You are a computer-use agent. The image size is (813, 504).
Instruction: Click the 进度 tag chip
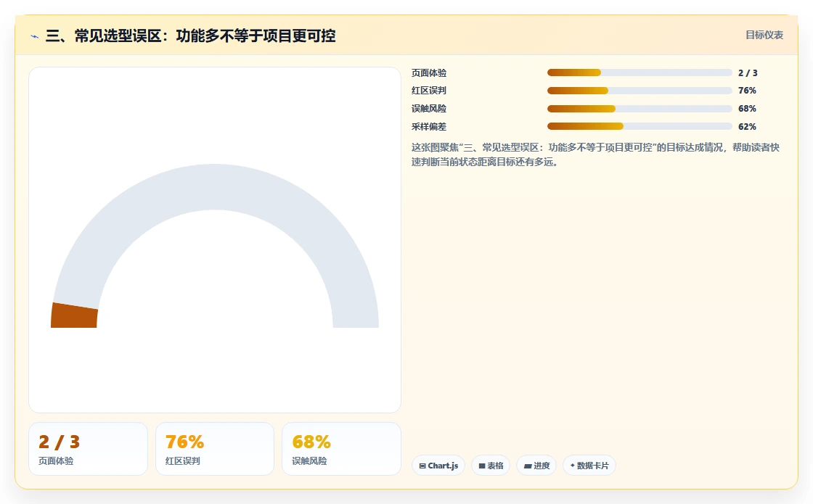(x=536, y=465)
